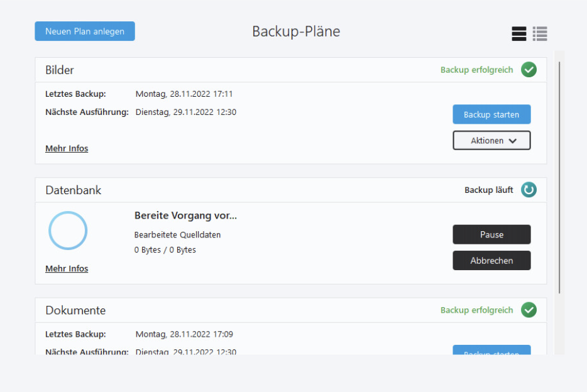Abort the Datenbank backup with Abbrechen
This screenshot has height=392, width=587.
pos(491,260)
